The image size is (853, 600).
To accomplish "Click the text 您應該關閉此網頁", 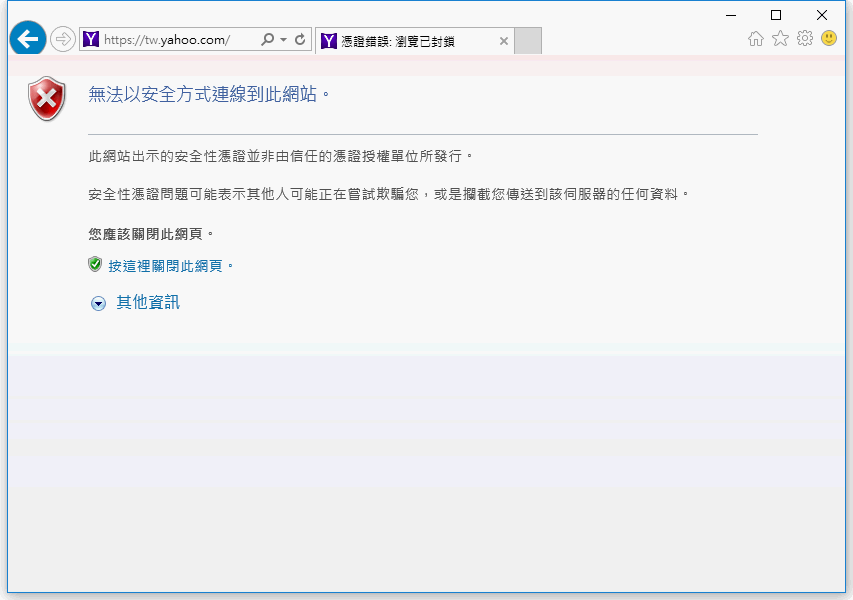I will click(x=151, y=234).
